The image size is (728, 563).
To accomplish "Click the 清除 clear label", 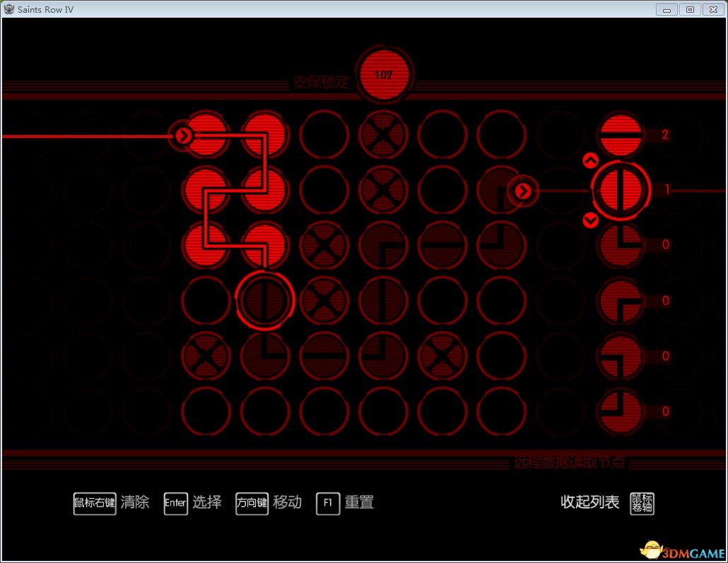I will click(x=135, y=502).
